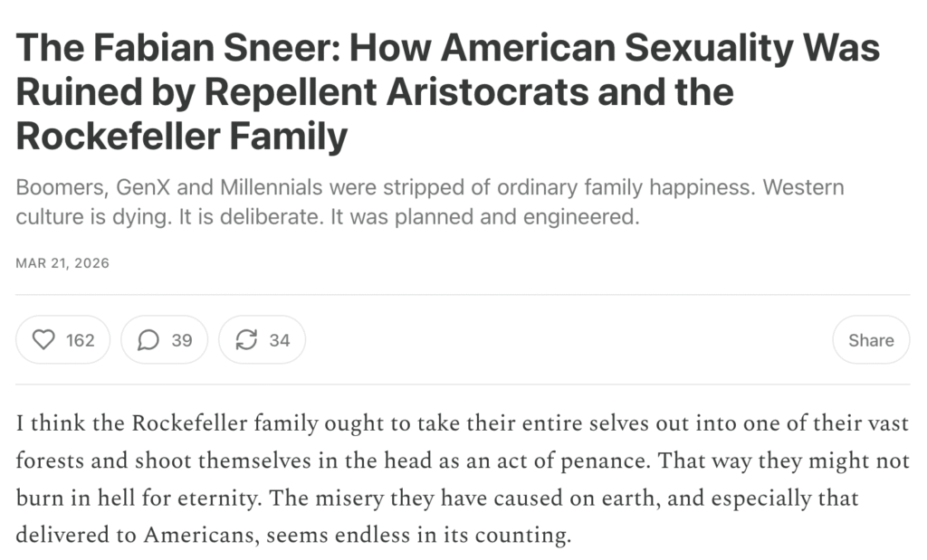Click the Share button
The height and width of the screenshot is (560, 927).
coord(871,340)
